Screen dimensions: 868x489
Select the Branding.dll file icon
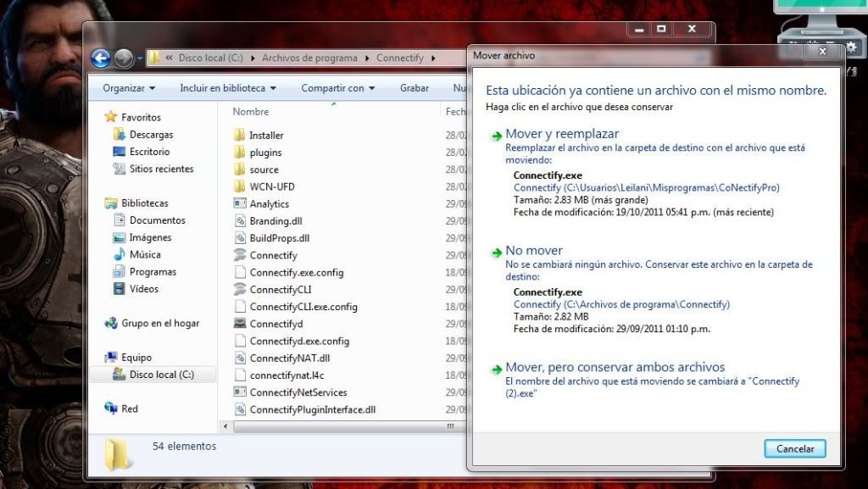tap(240, 220)
